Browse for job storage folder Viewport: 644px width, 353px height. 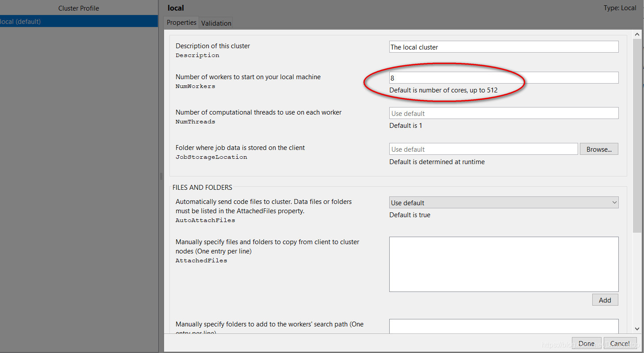599,149
